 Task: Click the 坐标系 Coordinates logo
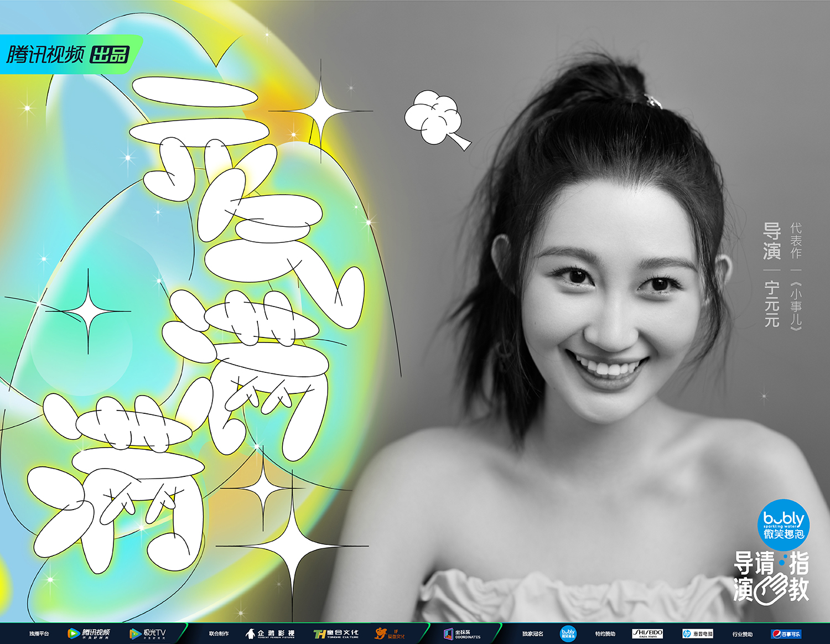tap(462, 633)
